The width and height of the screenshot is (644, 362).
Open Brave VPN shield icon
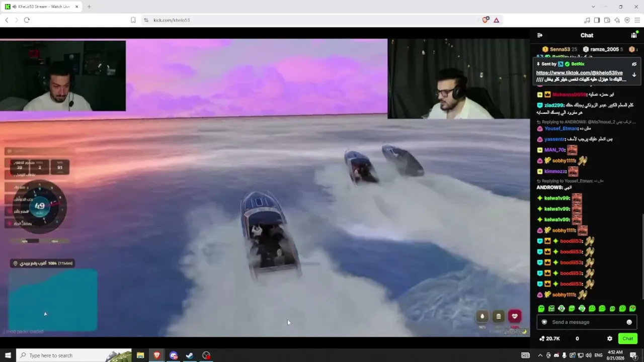627,20
